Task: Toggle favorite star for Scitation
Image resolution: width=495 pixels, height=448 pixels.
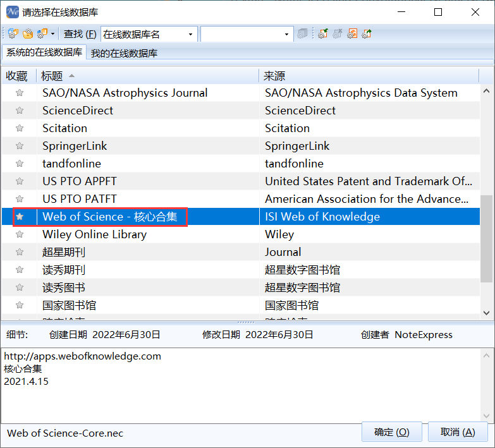Action: (20, 128)
